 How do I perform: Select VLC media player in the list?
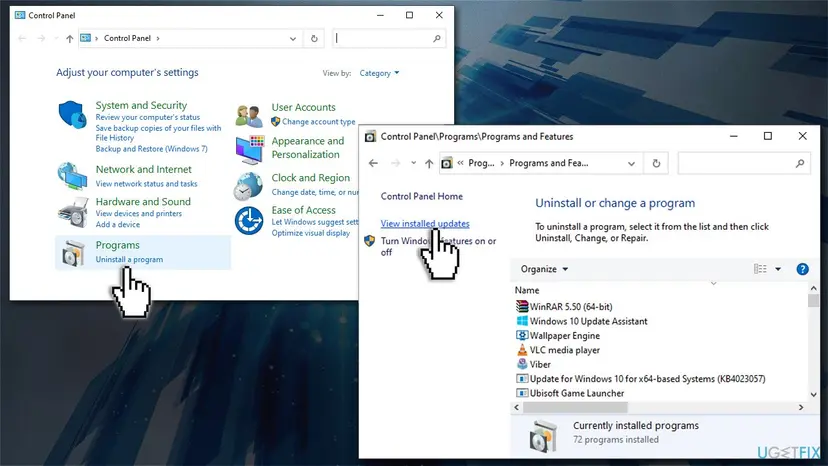tap(564, 350)
